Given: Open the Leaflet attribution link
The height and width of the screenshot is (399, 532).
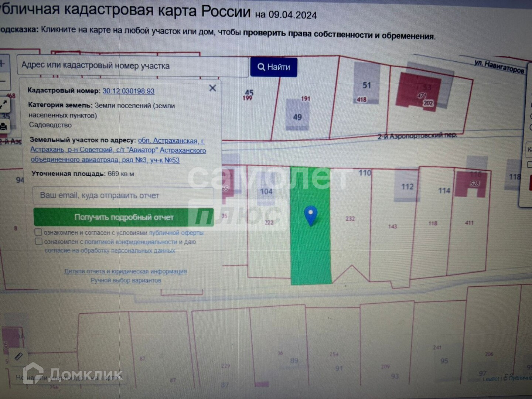Looking at the screenshot, I should (x=491, y=379).
